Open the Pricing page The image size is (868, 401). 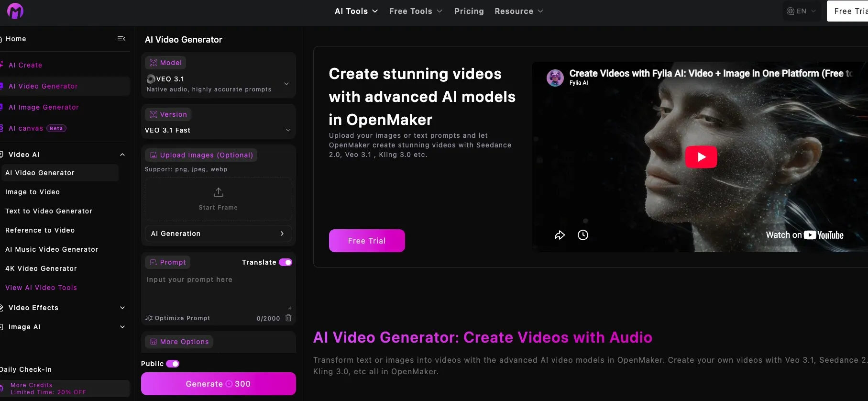(x=469, y=11)
